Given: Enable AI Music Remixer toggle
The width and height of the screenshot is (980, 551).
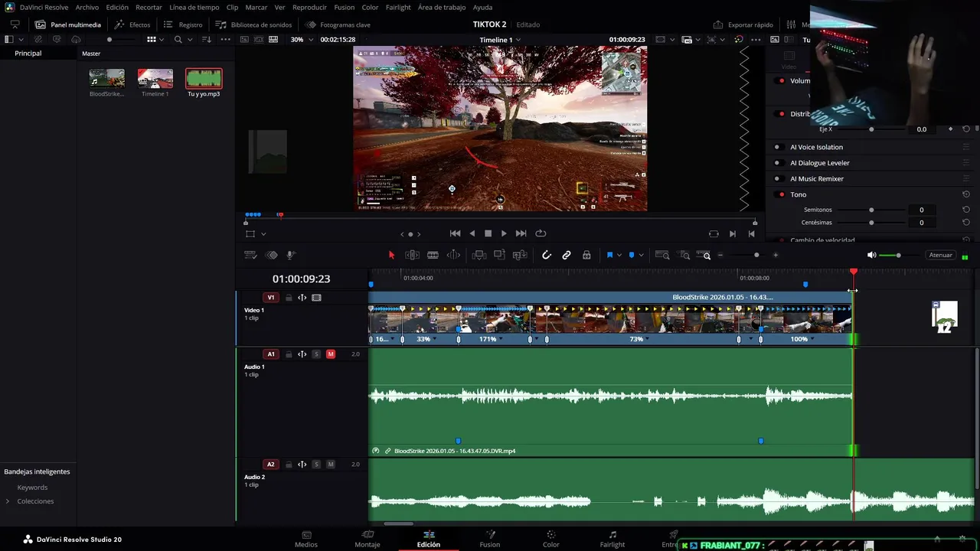Looking at the screenshot, I should [x=780, y=179].
